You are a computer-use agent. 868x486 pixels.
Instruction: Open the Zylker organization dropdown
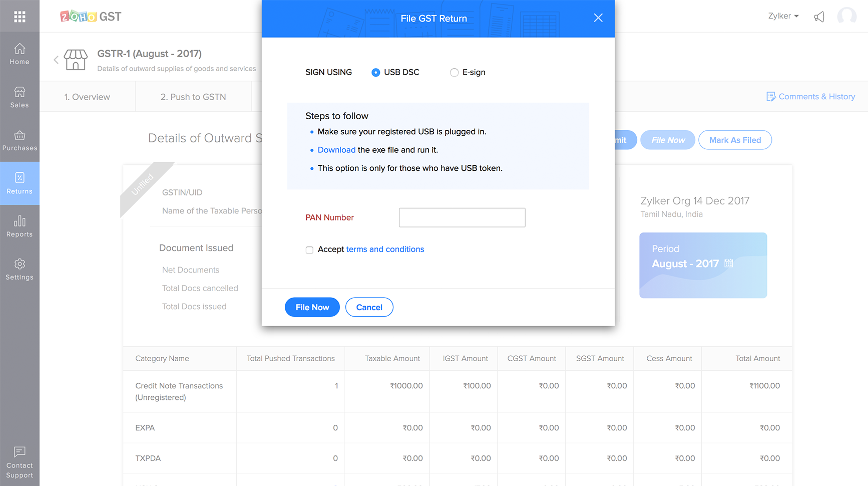point(783,16)
